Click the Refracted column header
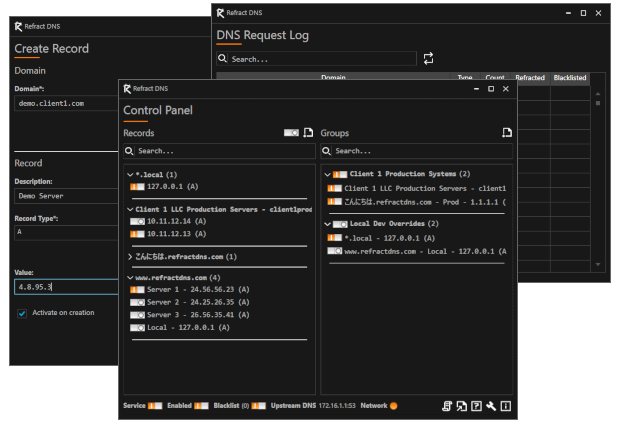 530,78
